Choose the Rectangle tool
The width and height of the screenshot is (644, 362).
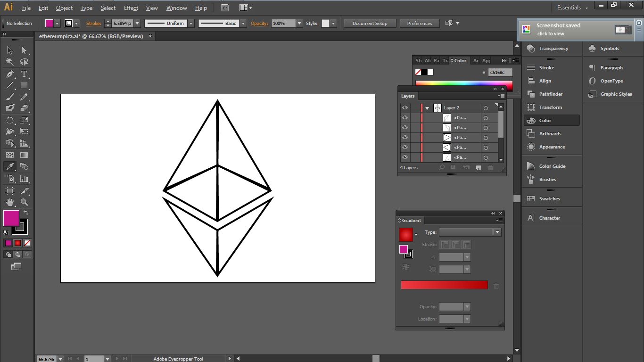coord(24,86)
